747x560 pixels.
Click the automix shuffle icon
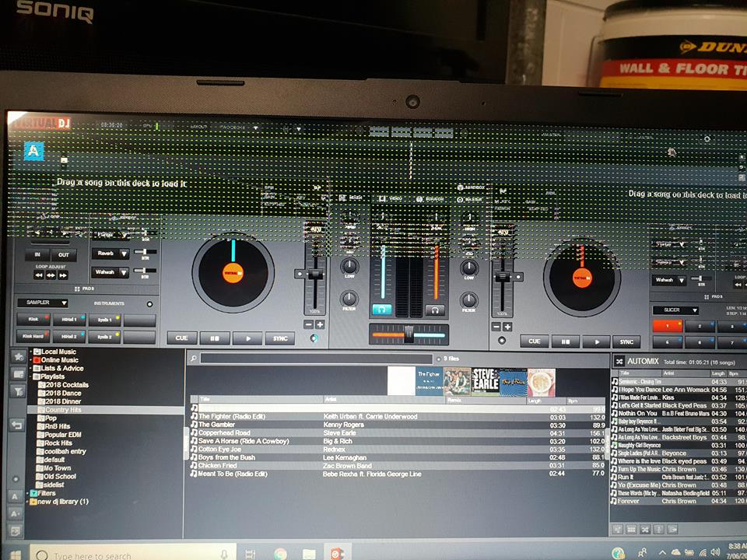(619, 362)
